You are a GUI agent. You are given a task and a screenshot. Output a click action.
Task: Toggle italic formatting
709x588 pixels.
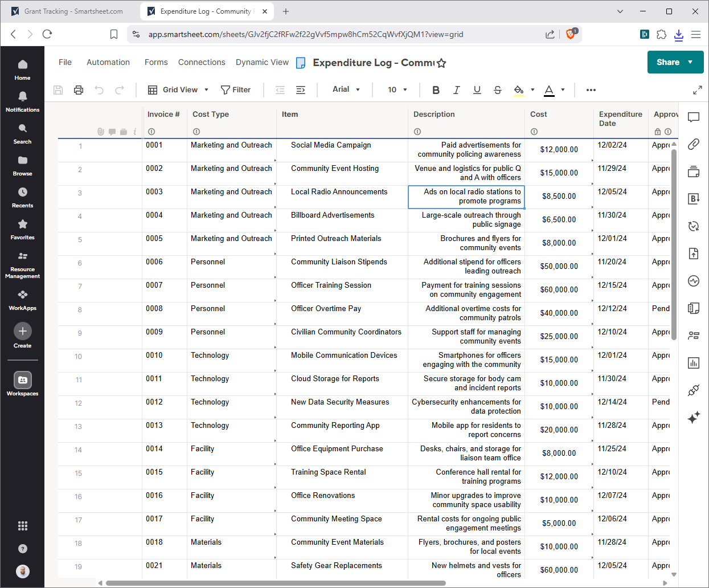click(456, 90)
